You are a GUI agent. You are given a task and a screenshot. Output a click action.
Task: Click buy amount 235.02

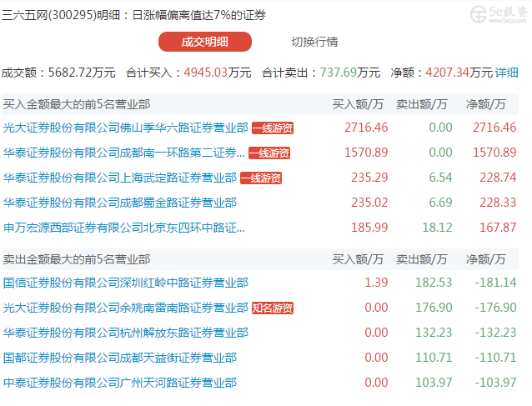tap(369, 203)
